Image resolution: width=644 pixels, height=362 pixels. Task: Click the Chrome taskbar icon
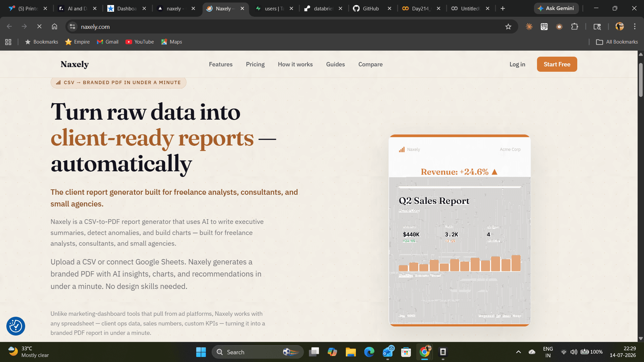pyautogui.click(x=425, y=352)
